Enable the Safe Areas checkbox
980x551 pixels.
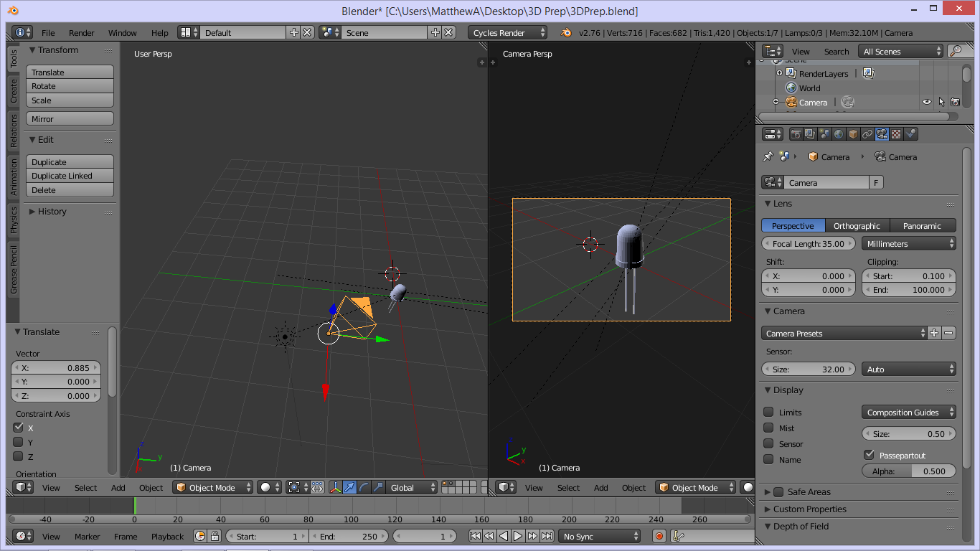click(x=778, y=491)
